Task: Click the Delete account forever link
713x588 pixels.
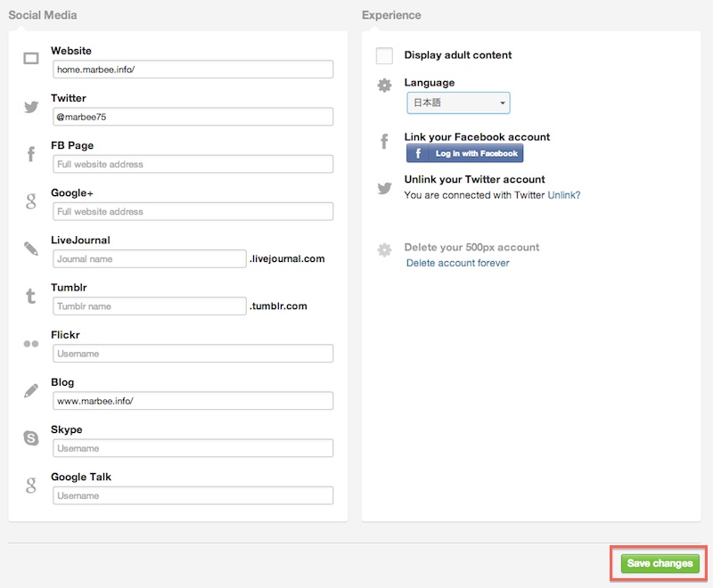Action: pyautogui.click(x=457, y=263)
